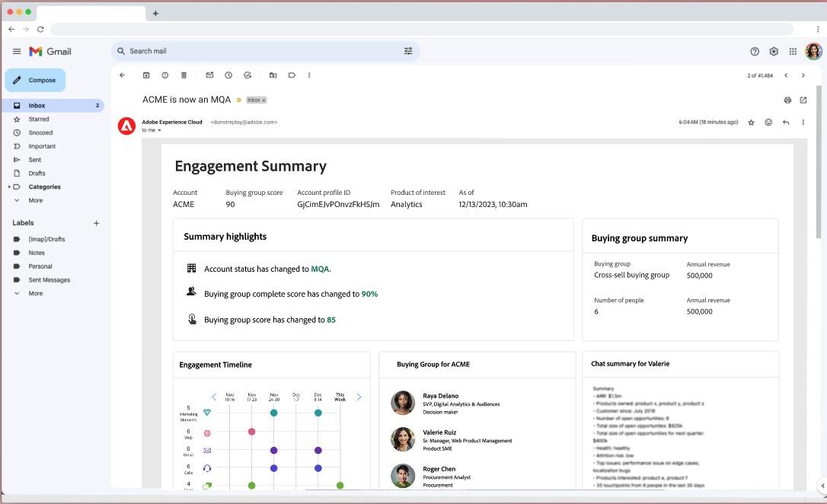This screenshot has width=827, height=504.
Task: Show previous weeks in Engagement Timeline
Action: coord(214,397)
